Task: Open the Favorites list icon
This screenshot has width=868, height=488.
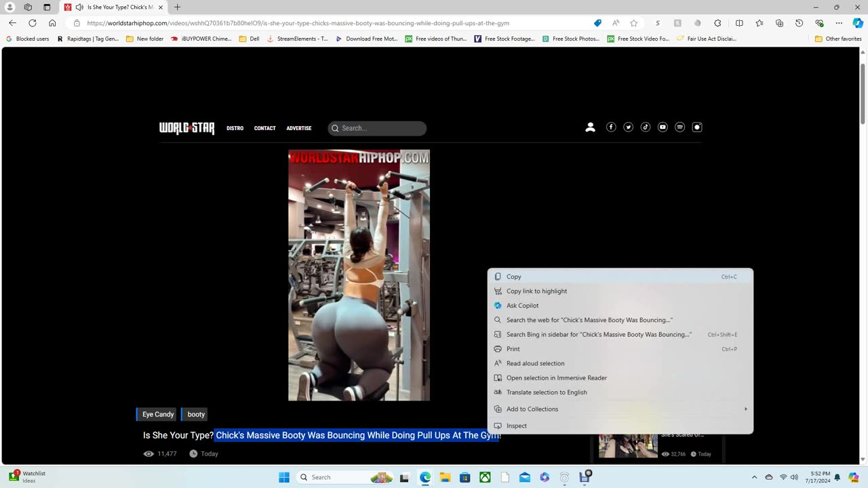Action: click(x=759, y=23)
